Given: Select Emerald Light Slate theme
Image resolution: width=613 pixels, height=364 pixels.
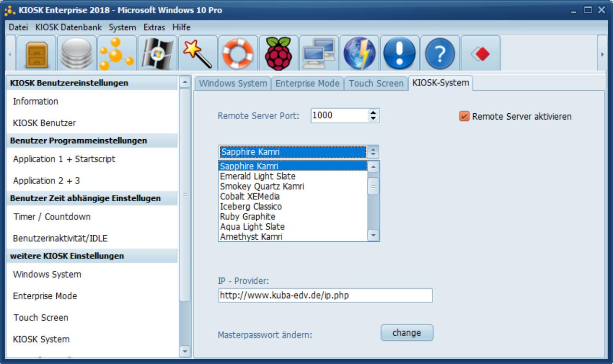Looking at the screenshot, I should [x=293, y=176].
